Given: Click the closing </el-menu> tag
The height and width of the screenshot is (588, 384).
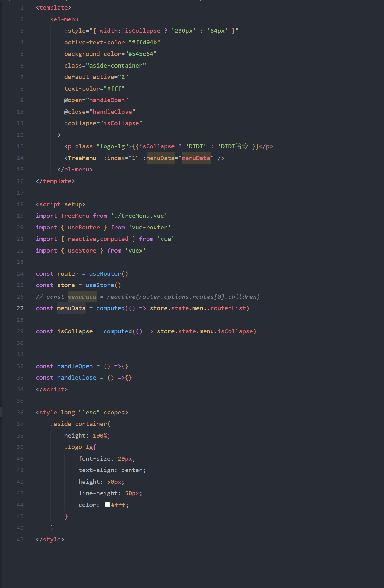Looking at the screenshot, I should click(x=75, y=169).
